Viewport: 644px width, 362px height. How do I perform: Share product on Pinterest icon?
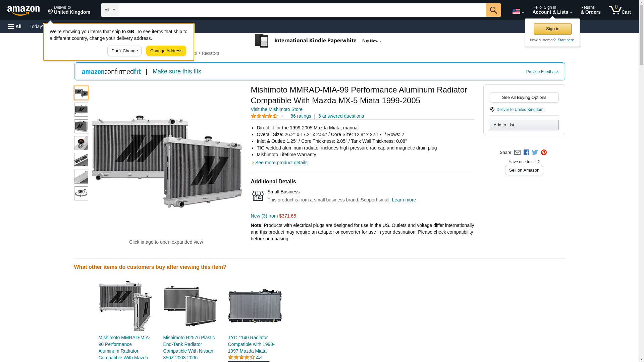click(x=544, y=153)
